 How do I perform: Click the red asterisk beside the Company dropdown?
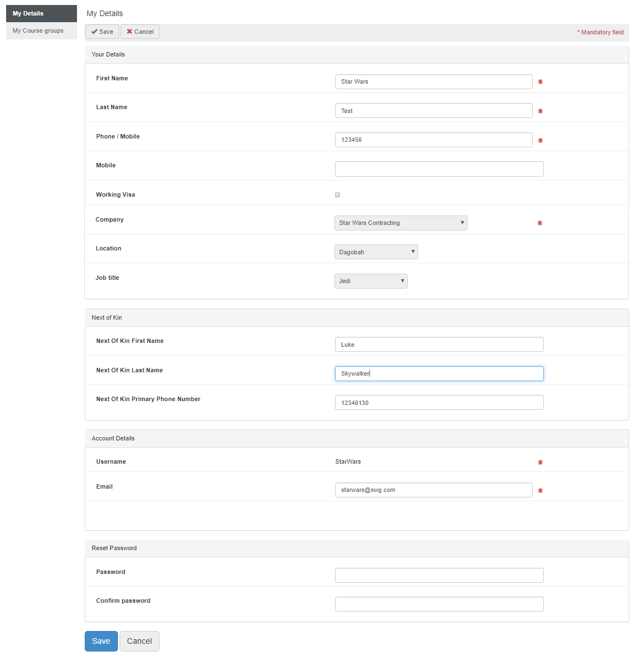(x=539, y=223)
